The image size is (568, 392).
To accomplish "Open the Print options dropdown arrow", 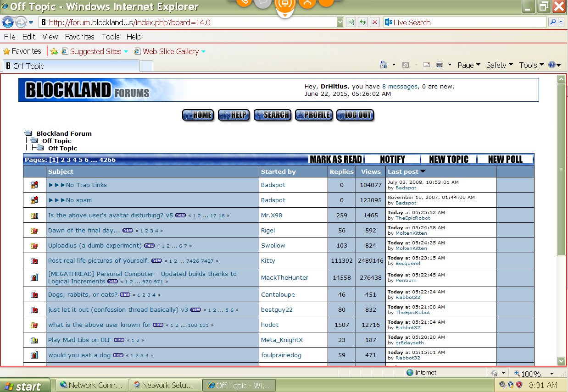I will pos(450,65).
